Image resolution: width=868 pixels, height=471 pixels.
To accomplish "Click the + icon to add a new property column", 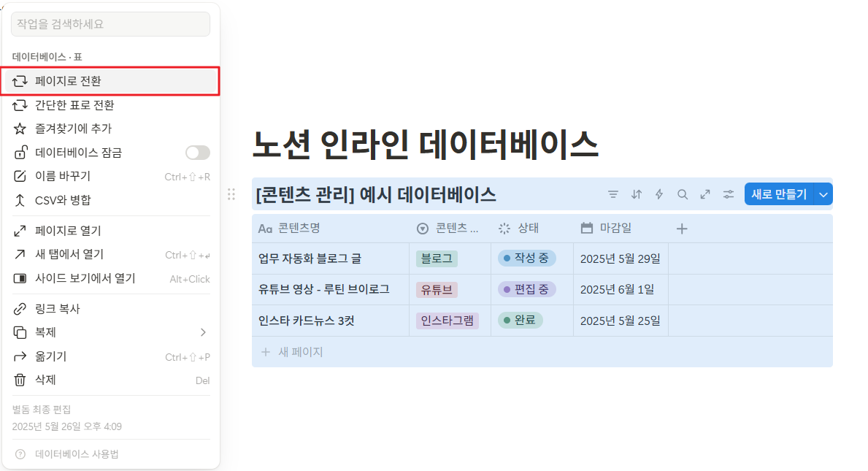I will click(x=681, y=228).
